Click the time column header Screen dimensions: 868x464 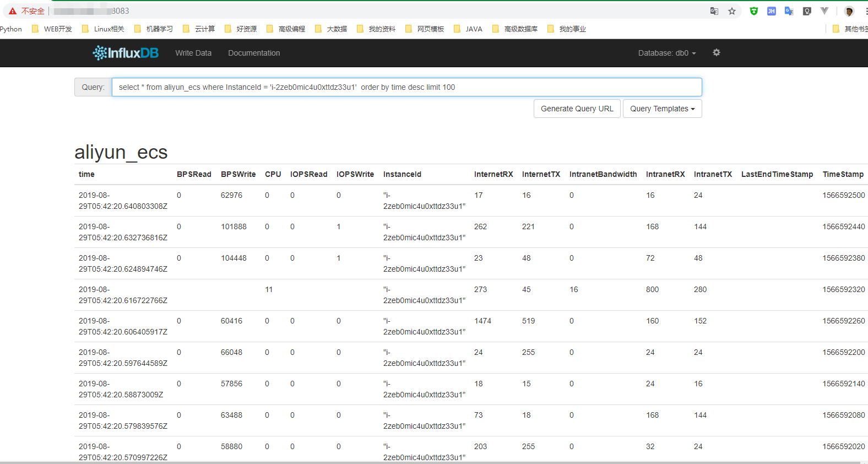(86, 174)
